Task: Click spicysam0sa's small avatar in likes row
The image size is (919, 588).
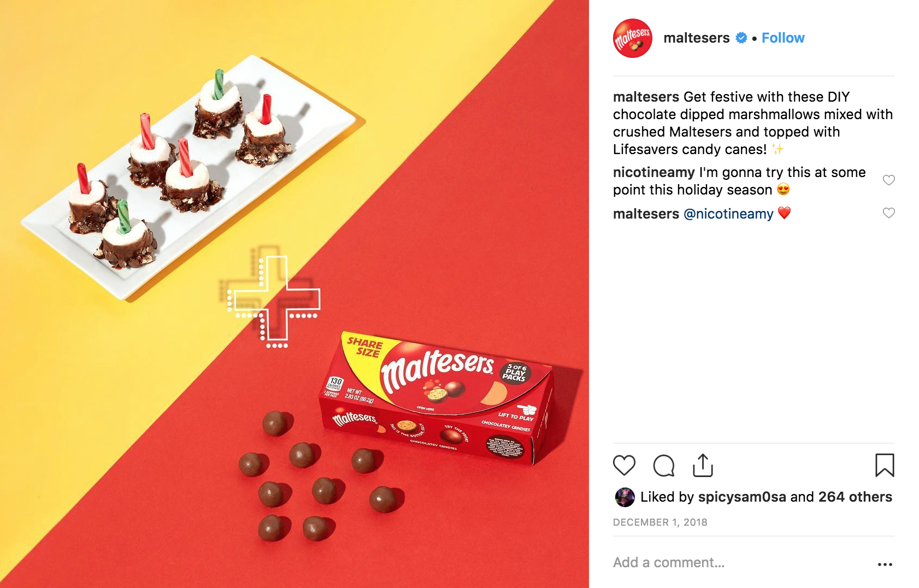Action: [x=625, y=497]
